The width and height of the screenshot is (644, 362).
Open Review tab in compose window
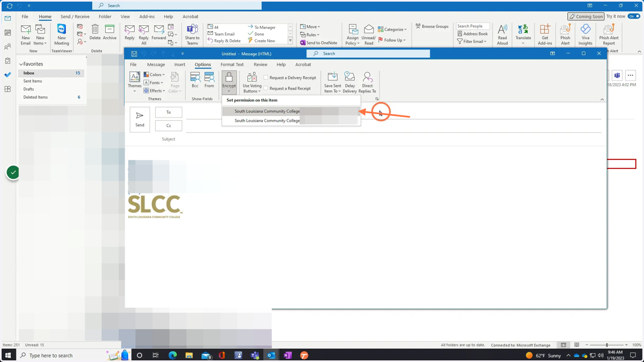coord(260,64)
